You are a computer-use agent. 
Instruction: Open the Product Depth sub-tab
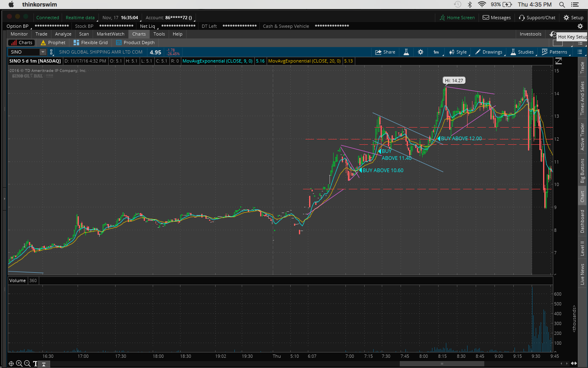coord(135,43)
